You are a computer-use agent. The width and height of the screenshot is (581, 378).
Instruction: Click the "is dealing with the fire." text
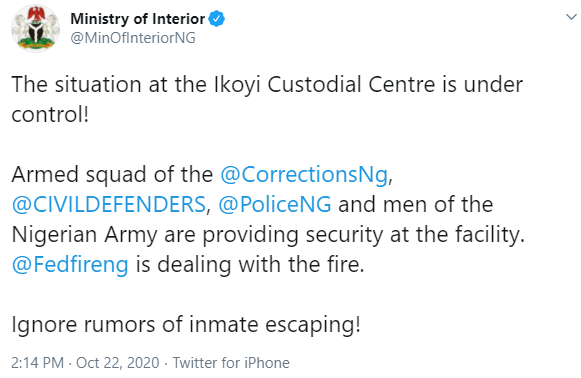point(250,265)
